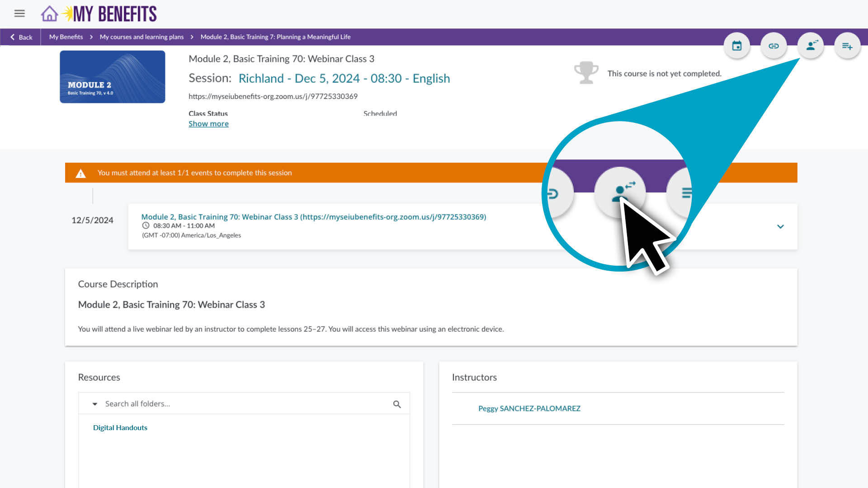The height and width of the screenshot is (488, 868).
Task: Open the calendar export icon
Action: point(737,45)
